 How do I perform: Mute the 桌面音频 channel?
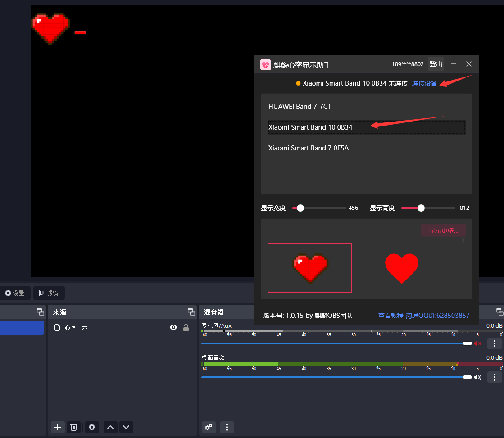tap(477, 377)
